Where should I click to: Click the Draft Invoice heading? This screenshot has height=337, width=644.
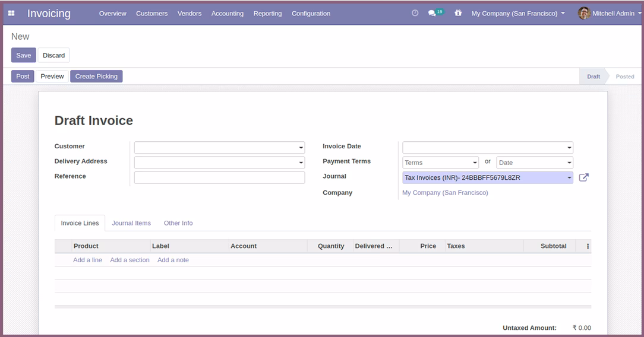(x=94, y=120)
